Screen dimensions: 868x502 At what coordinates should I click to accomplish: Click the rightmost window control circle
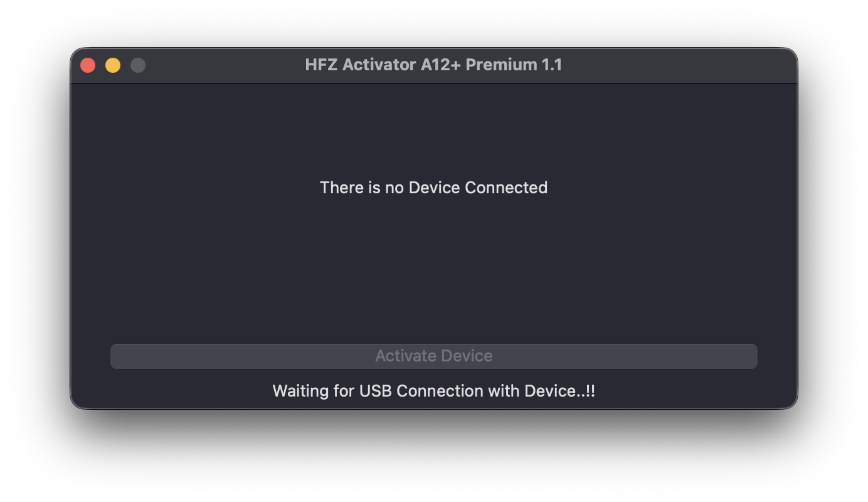point(138,65)
